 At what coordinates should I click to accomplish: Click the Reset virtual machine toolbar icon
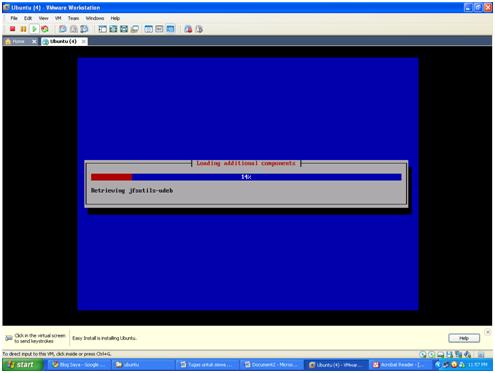(45, 29)
